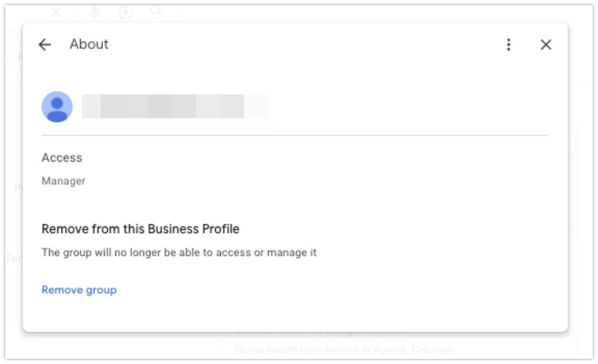Click the Remove group link
The image size is (598, 364).
click(79, 290)
